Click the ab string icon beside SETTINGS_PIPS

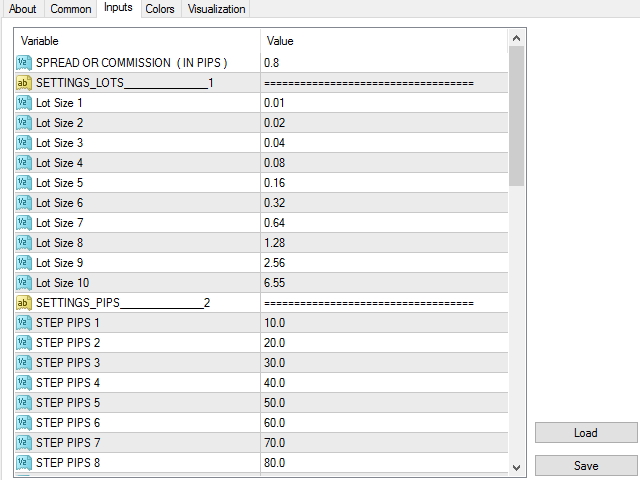click(x=24, y=303)
